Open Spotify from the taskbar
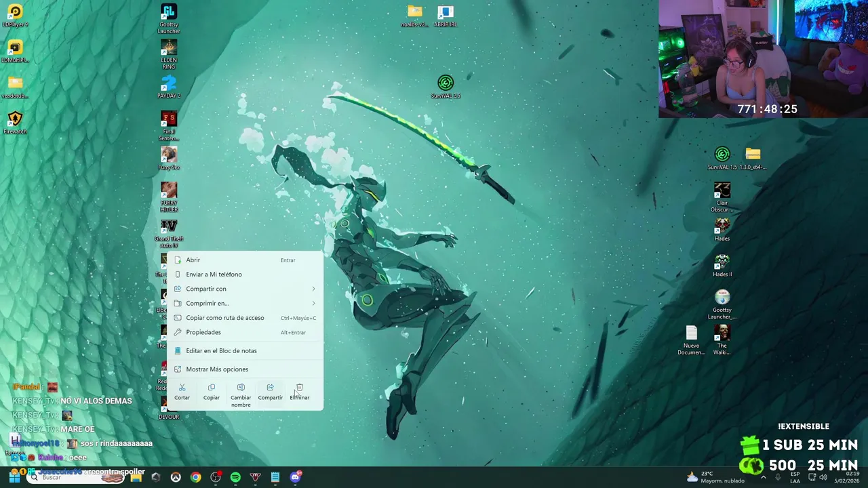The width and height of the screenshot is (868, 488). (x=235, y=477)
